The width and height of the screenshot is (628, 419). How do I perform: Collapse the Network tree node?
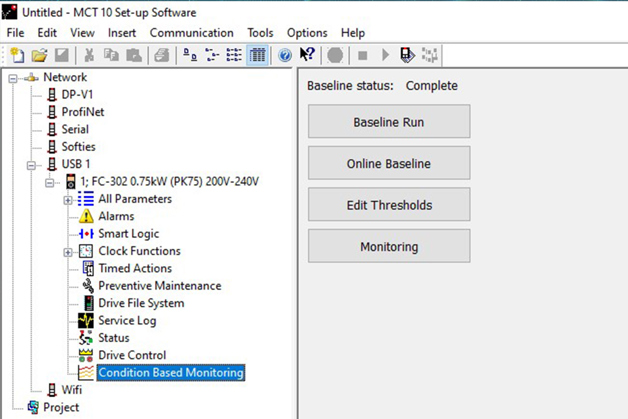tap(13, 78)
